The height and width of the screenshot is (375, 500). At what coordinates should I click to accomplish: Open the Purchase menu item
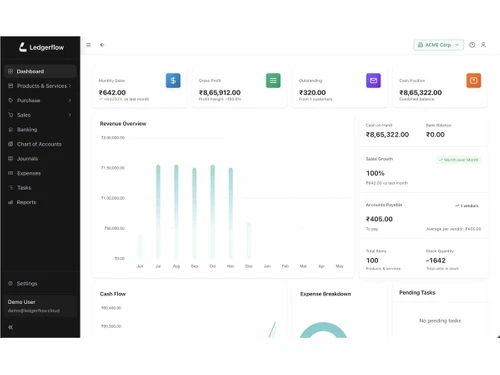pyautogui.click(x=40, y=100)
